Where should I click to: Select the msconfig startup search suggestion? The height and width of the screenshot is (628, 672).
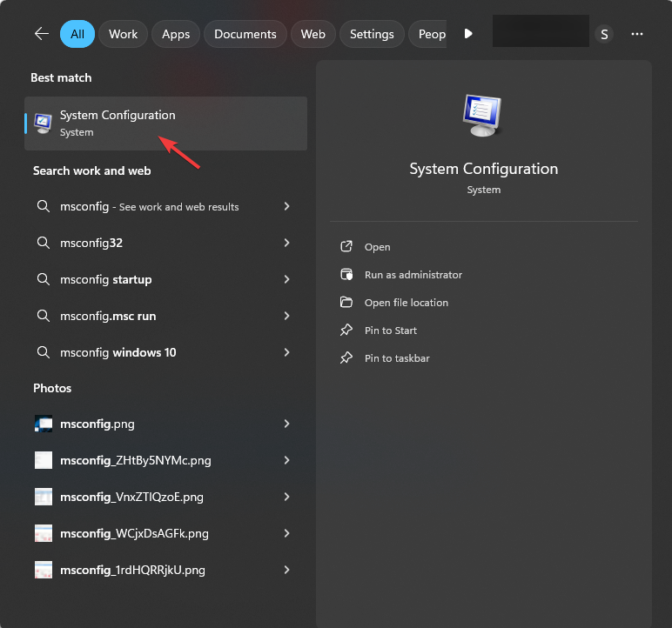click(x=166, y=279)
